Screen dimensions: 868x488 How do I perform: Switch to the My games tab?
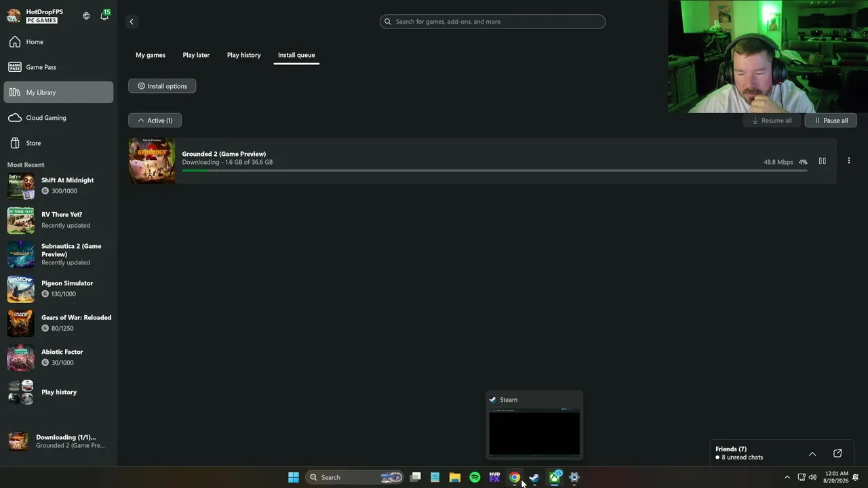click(x=151, y=55)
